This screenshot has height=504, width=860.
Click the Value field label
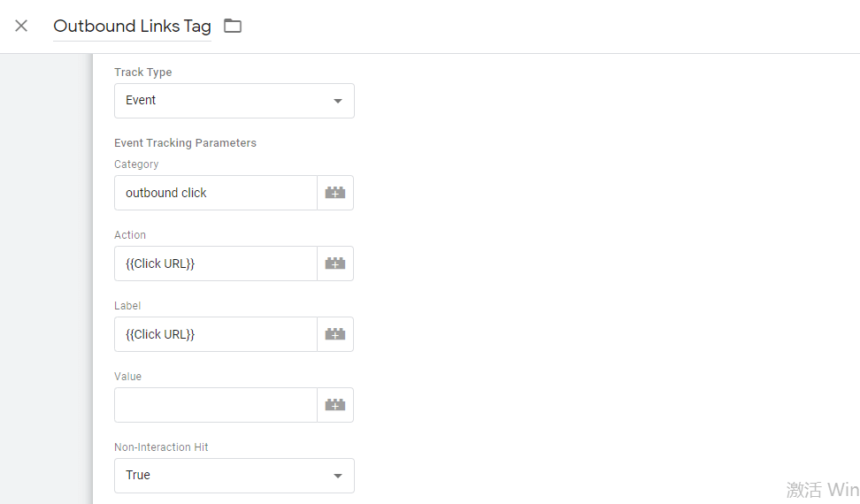tap(127, 377)
